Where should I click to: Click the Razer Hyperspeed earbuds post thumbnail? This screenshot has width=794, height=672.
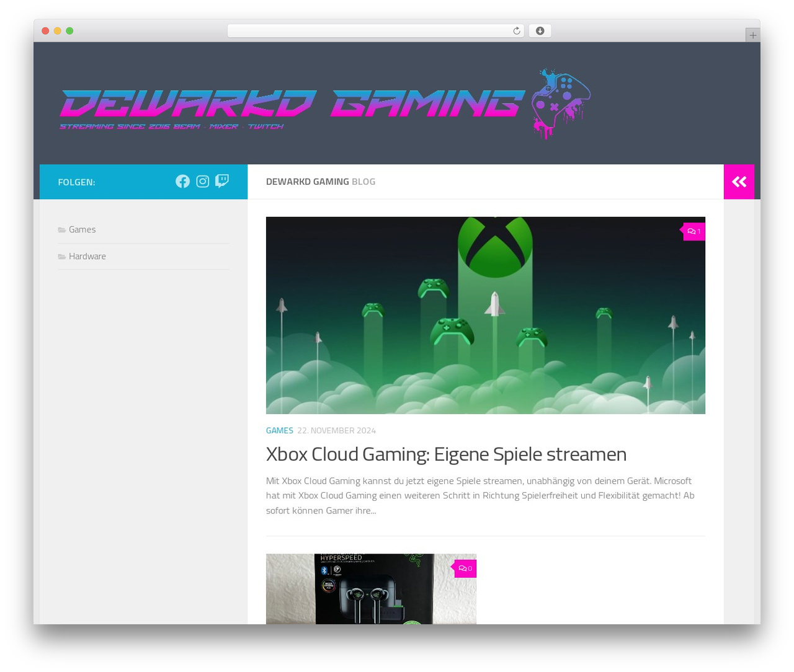[371, 589]
